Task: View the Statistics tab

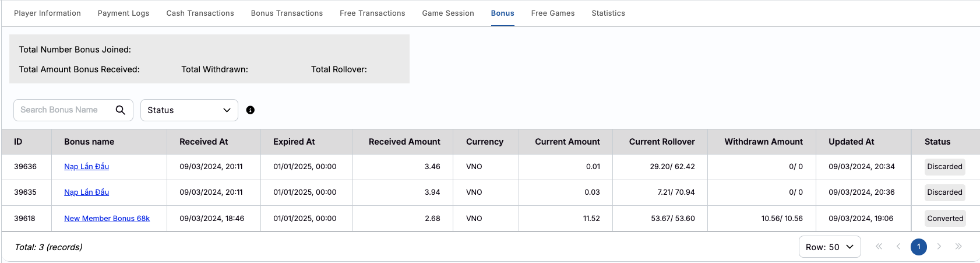Action: point(608,13)
